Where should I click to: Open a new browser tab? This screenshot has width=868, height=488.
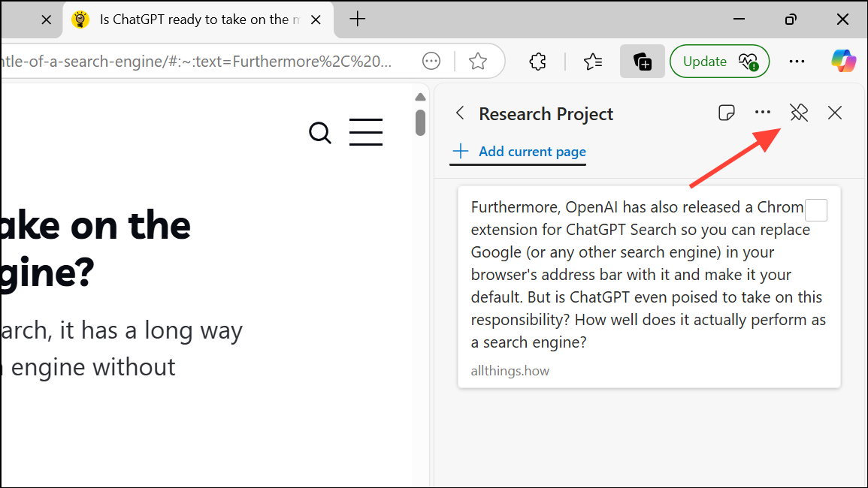[358, 20]
